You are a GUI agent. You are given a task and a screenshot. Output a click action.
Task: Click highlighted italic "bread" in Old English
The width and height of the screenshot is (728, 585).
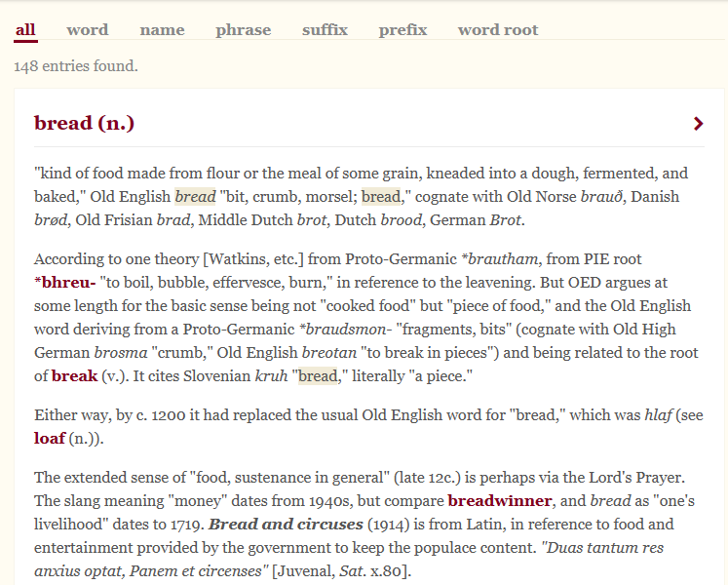(x=195, y=197)
